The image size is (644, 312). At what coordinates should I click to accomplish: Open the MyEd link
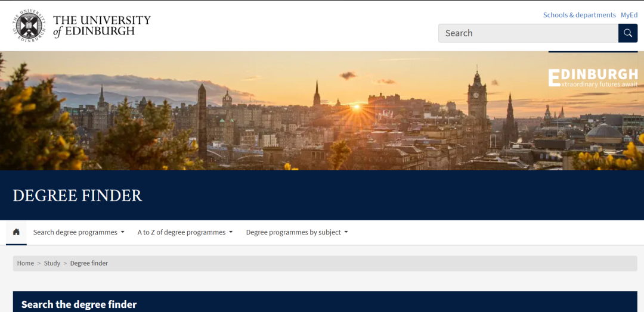[629, 15]
